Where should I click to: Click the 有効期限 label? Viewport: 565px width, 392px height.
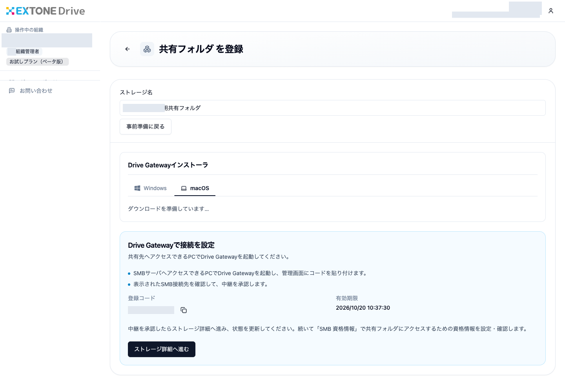[347, 298]
